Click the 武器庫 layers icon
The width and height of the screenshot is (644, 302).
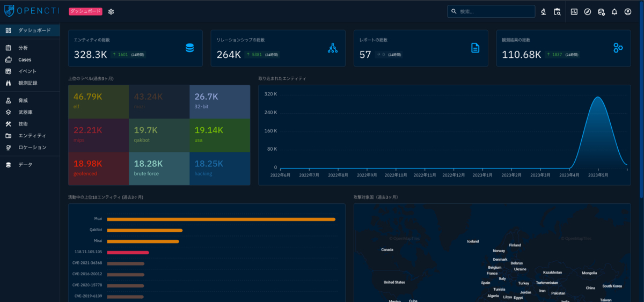pyautogui.click(x=8, y=112)
